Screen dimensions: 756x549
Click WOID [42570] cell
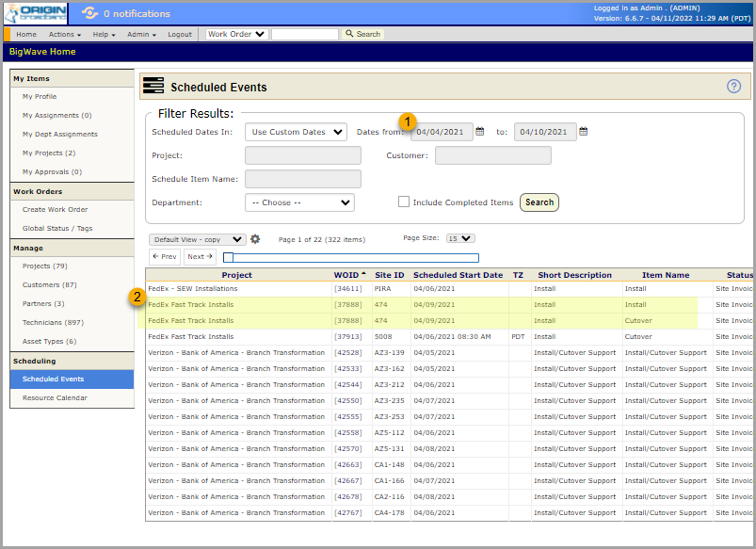click(348, 448)
